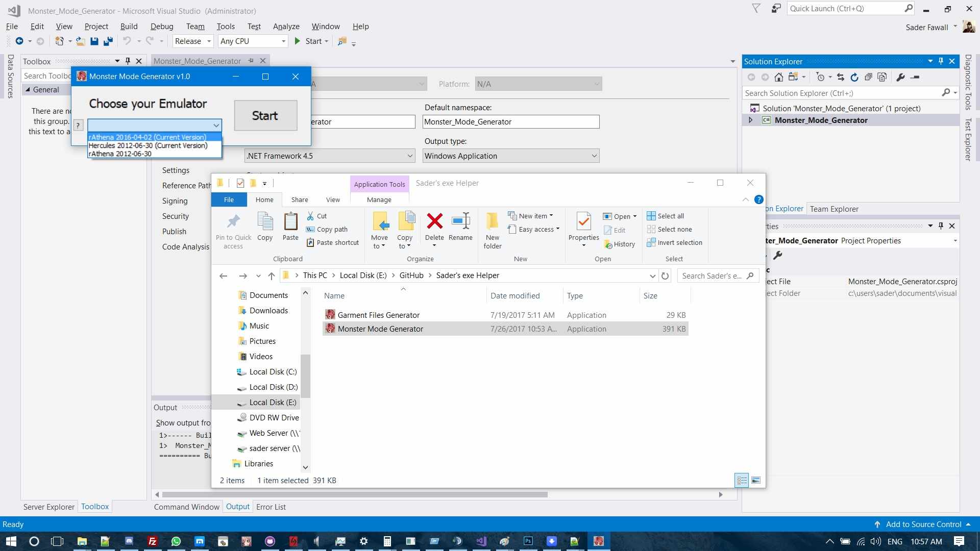Viewport: 980px width, 551px height.
Task: Click Sync with Active Document icon
Action: pyautogui.click(x=840, y=77)
